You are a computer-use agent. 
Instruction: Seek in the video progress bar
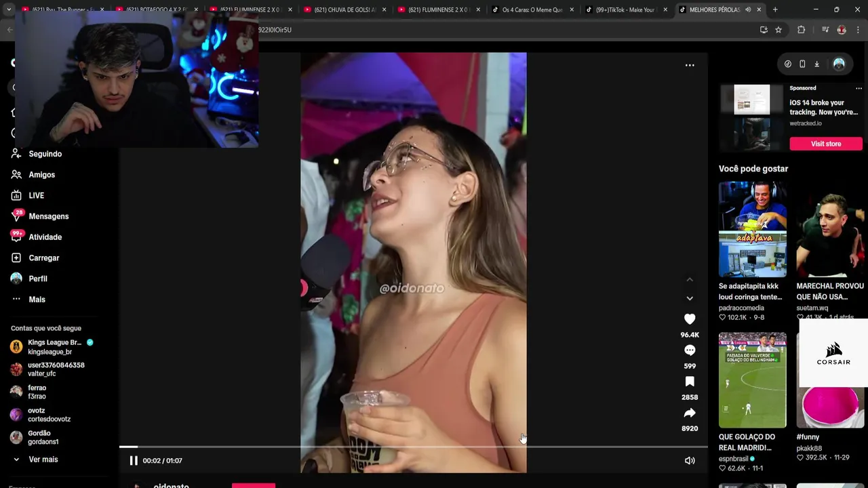pyautogui.click(x=414, y=447)
